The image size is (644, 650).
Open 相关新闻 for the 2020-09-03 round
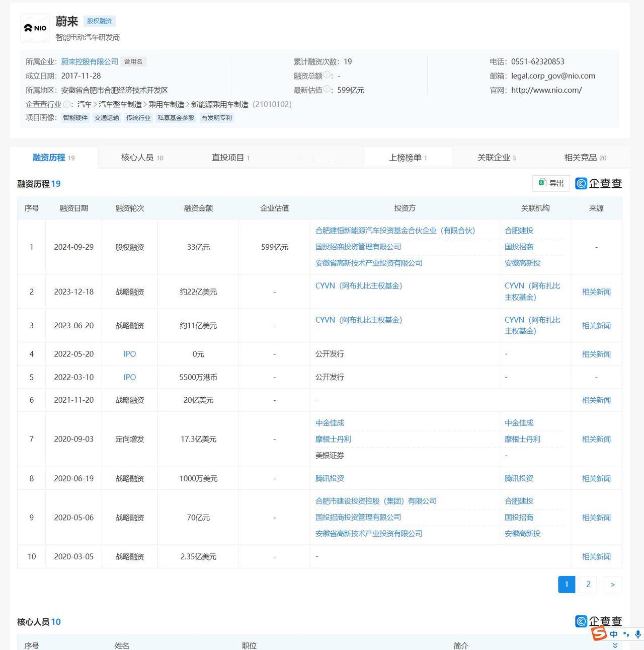596,439
